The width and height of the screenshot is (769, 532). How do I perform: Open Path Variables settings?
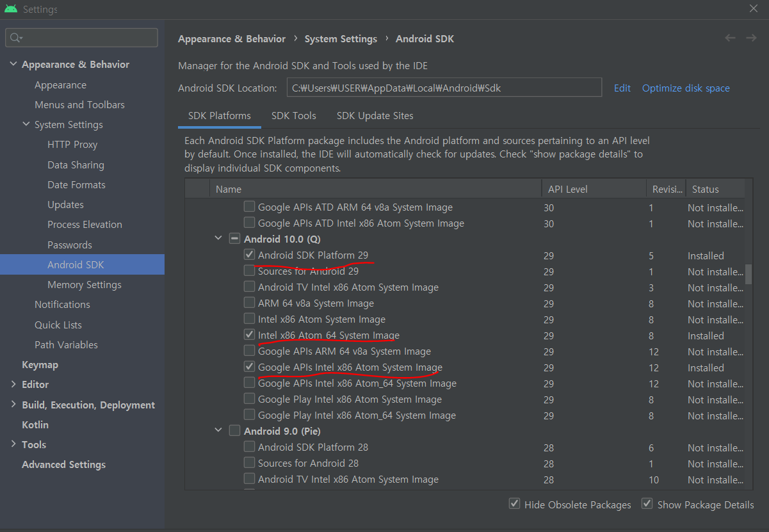[66, 345]
